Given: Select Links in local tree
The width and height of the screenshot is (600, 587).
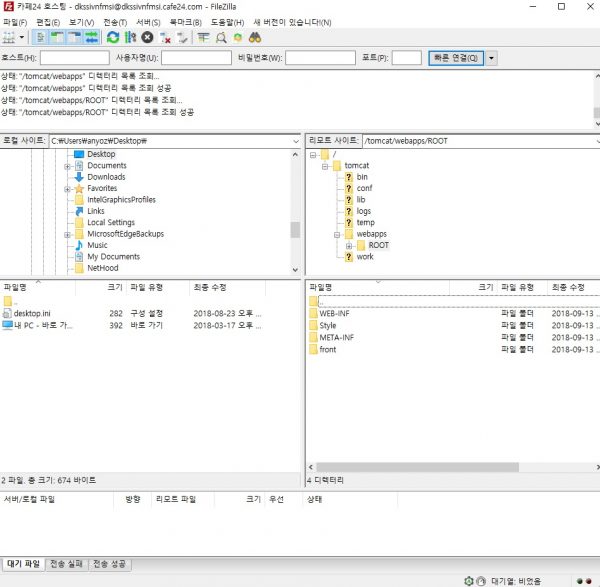Looking at the screenshot, I should (96, 211).
